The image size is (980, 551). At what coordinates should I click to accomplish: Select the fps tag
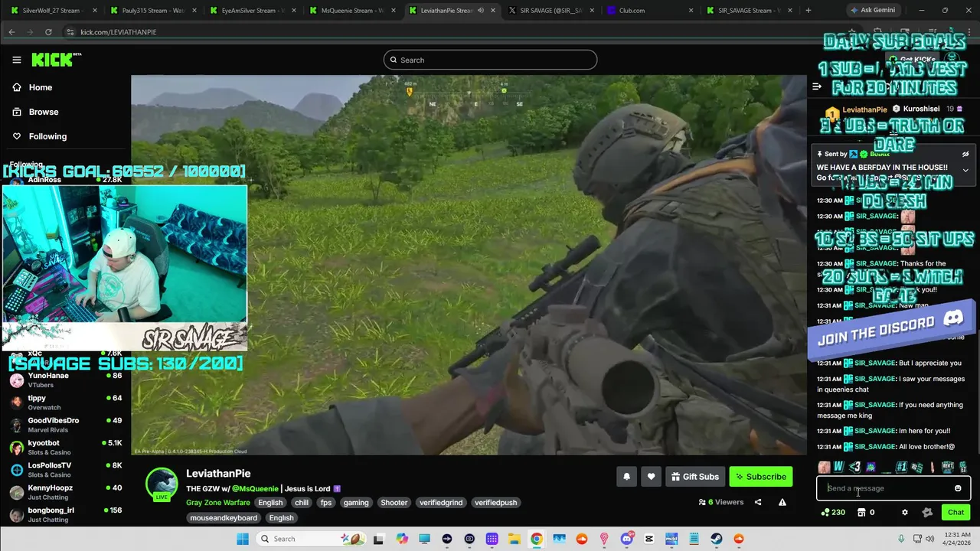coord(326,503)
